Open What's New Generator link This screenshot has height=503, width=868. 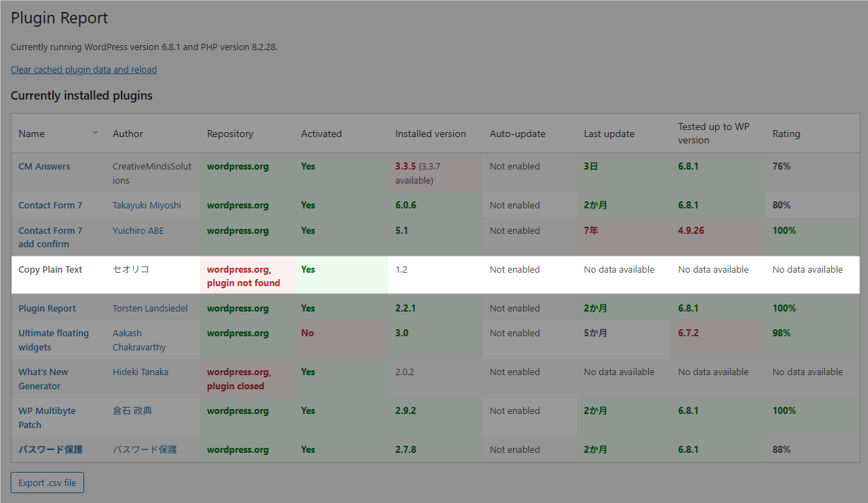(x=43, y=379)
